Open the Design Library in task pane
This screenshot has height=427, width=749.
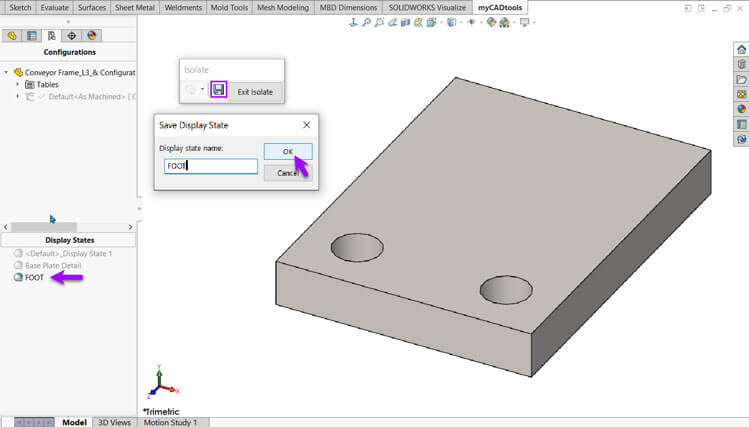(x=741, y=64)
